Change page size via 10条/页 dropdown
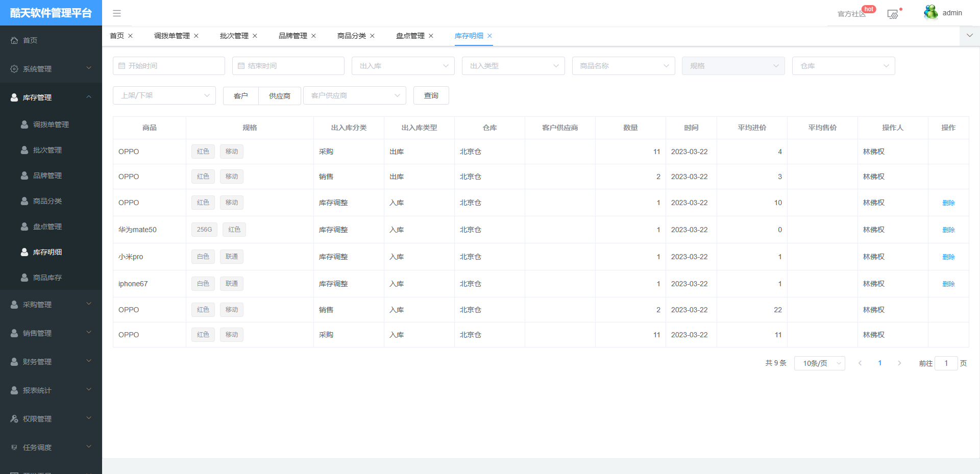The image size is (980, 474). click(819, 363)
